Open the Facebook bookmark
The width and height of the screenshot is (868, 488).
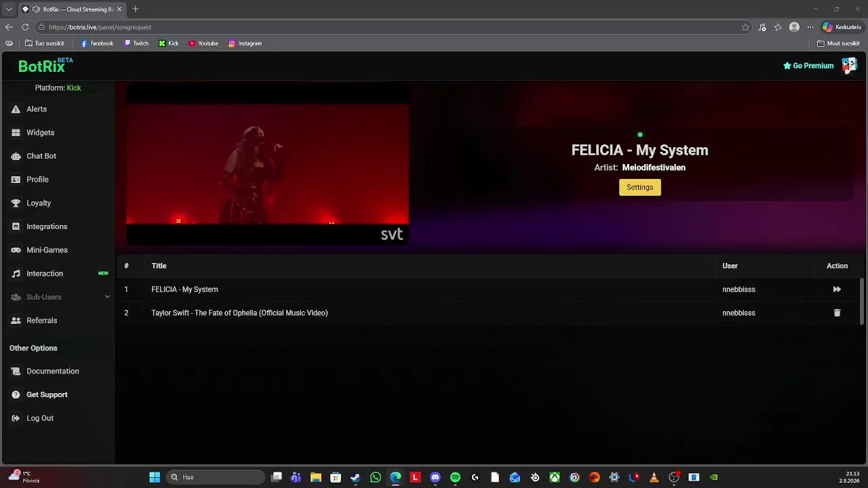[97, 43]
